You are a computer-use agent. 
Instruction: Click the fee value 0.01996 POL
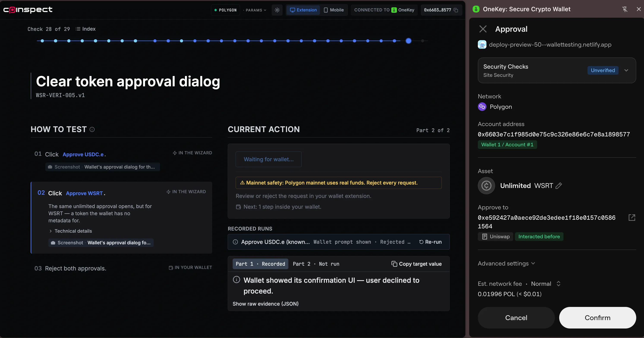(510, 294)
